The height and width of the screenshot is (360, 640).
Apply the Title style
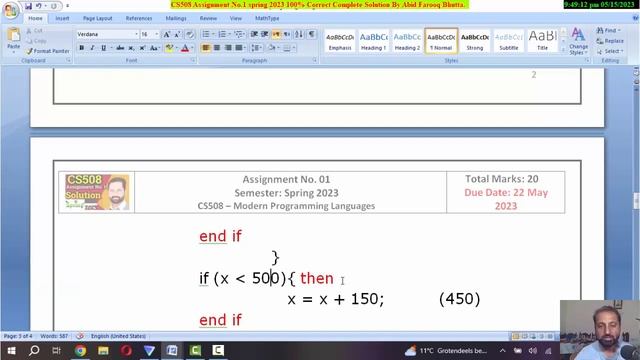point(542,41)
